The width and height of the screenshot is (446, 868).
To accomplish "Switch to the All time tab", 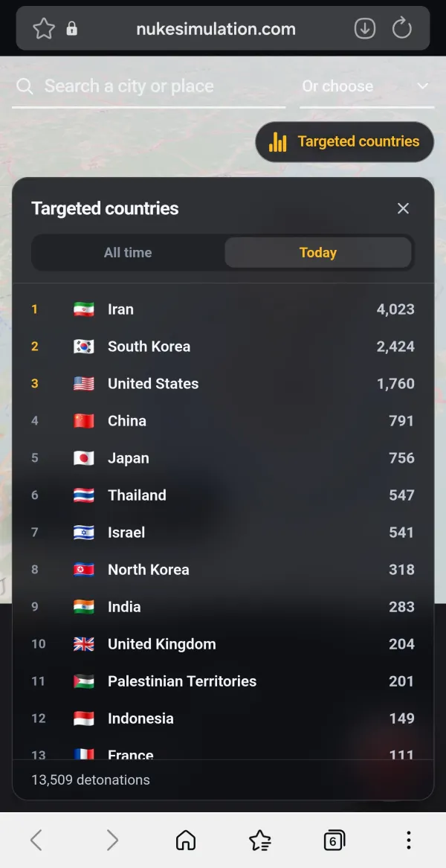I will click(128, 252).
